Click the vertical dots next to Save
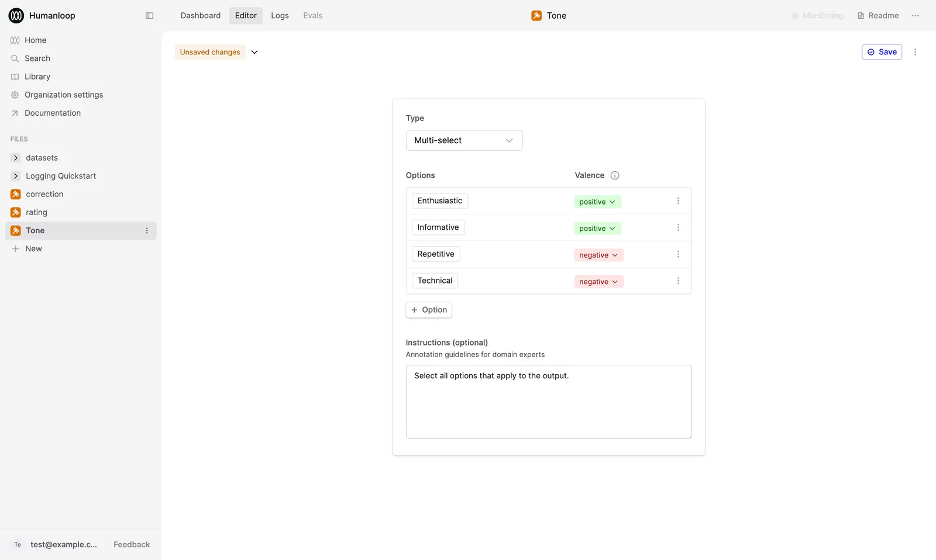This screenshot has height=560, width=936. click(915, 52)
